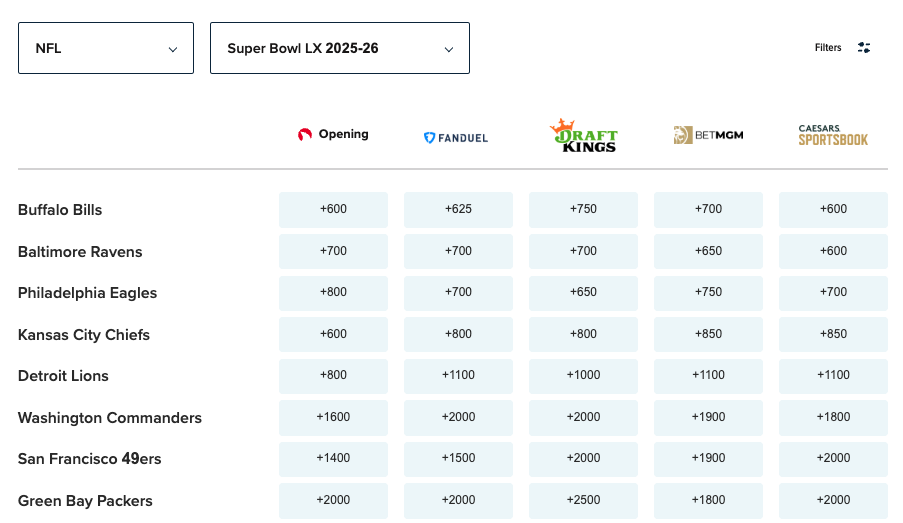This screenshot has width=903, height=523.
Task: Click Buffalo Bills DraftKings odds +750
Action: (583, 210)
